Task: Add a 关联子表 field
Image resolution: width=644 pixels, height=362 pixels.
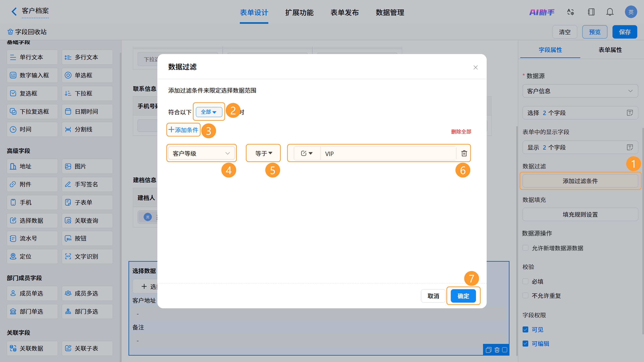Action: coord(87,348)
